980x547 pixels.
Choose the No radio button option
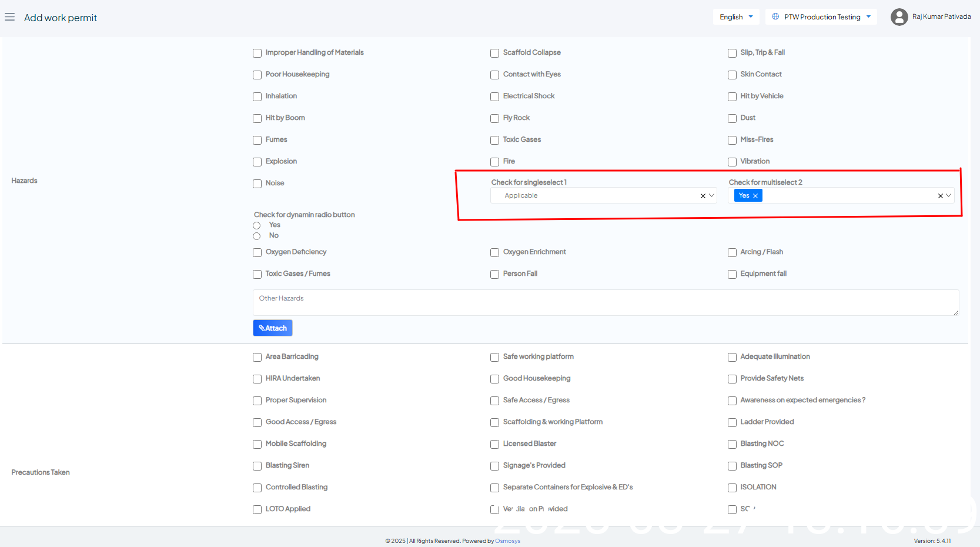256,236
